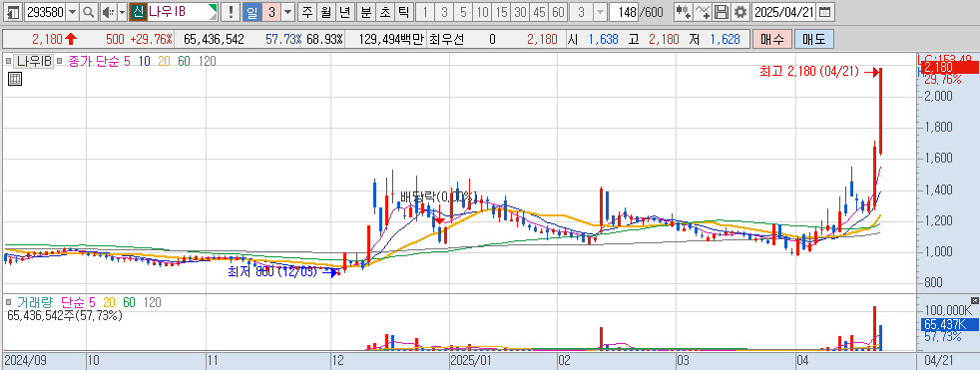The width and height of the screenshot is (980, 370).
Task: Click the pink 3 period value box
Action: [270, 11]
